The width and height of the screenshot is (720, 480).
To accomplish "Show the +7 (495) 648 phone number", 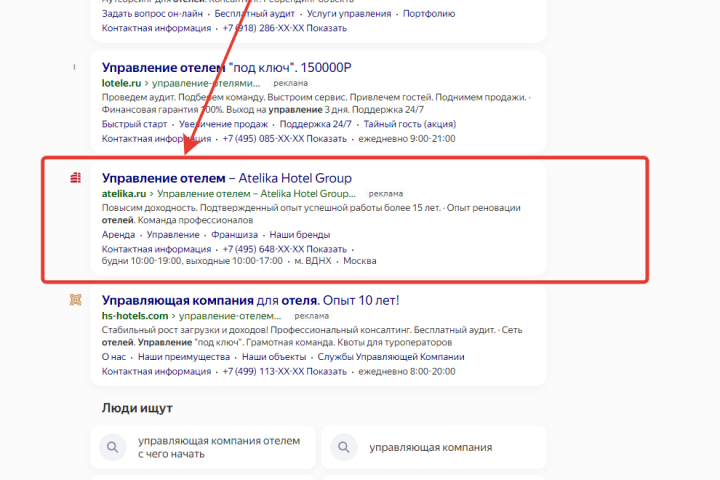I will point(284,249).
